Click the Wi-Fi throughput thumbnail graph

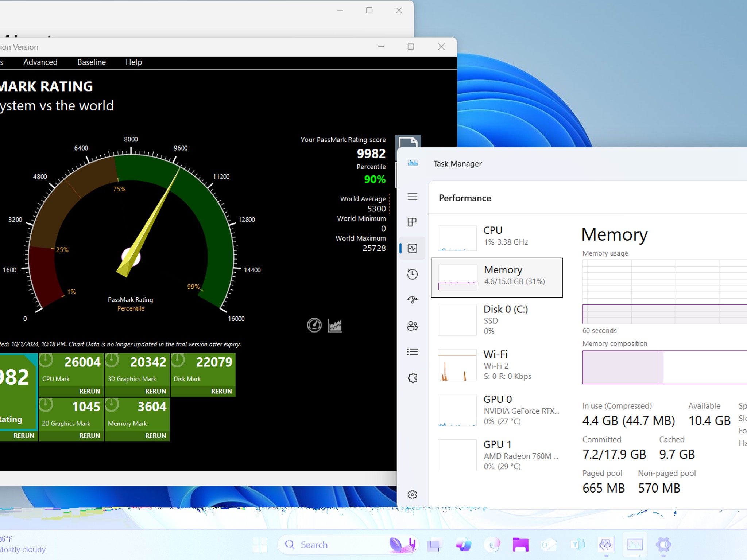(x=457, y=365)
